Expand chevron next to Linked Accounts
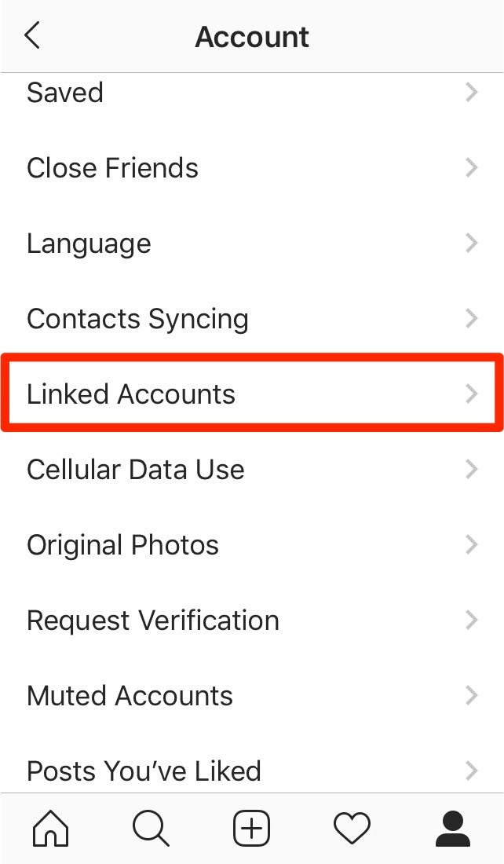Screen dimensions: 504x864 [x=471, y=394]
